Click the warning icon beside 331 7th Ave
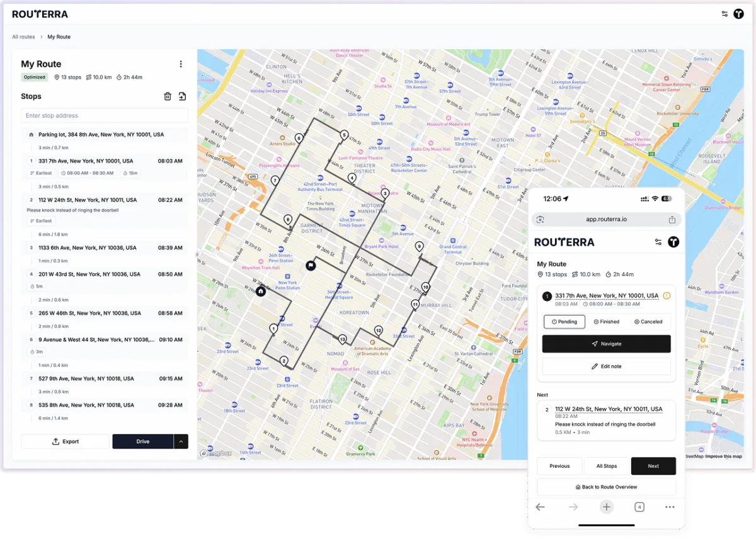The image size is (756, 542). coord(667,296)
